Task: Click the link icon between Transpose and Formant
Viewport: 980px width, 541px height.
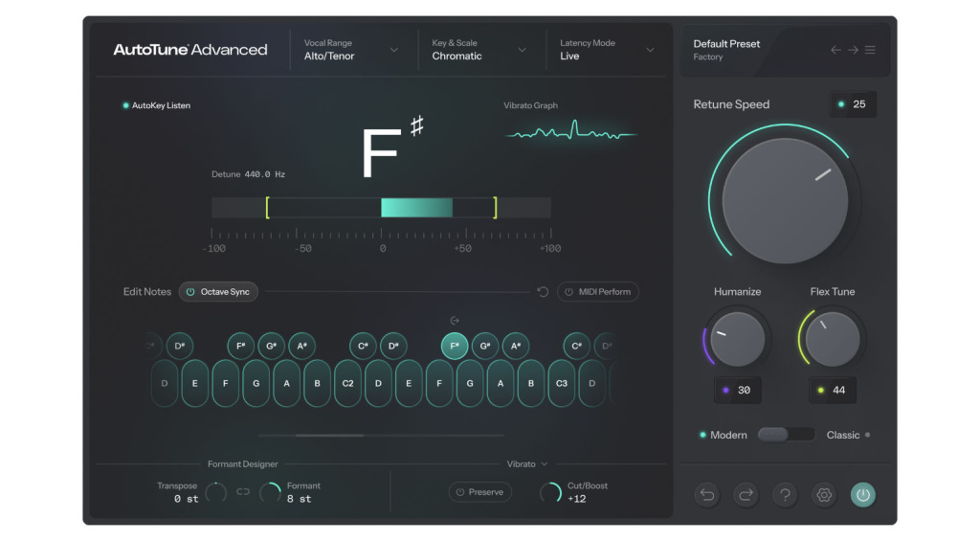Action: click(243, 492)
